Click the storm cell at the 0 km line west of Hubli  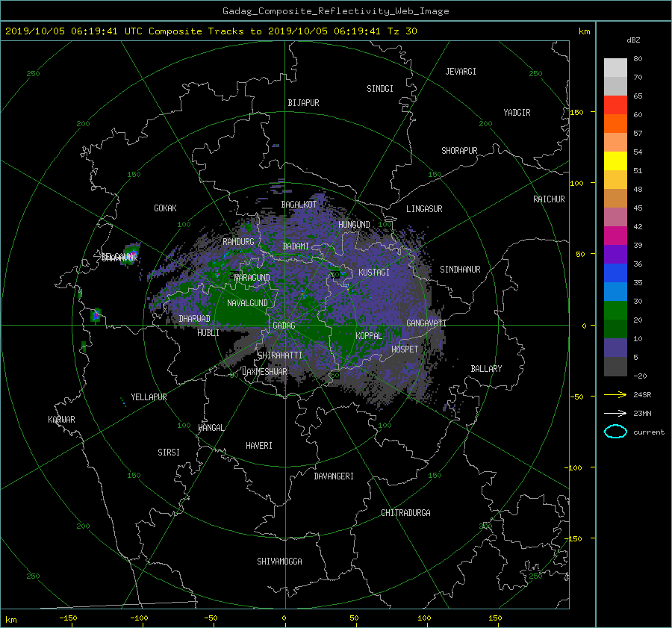coord(96,316)
